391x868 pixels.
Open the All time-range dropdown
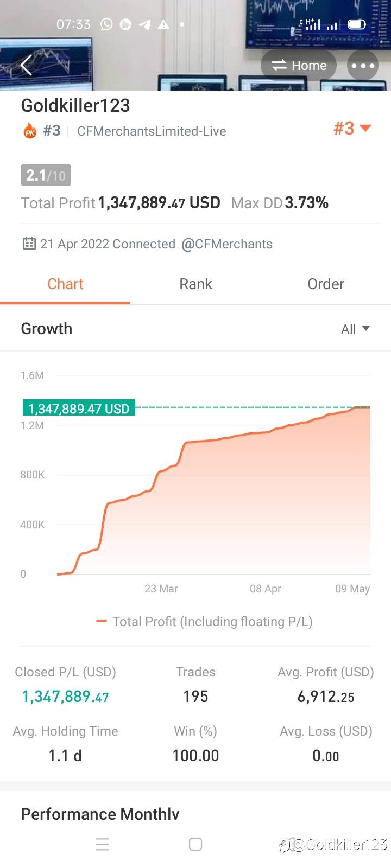[x=355, y=329]
